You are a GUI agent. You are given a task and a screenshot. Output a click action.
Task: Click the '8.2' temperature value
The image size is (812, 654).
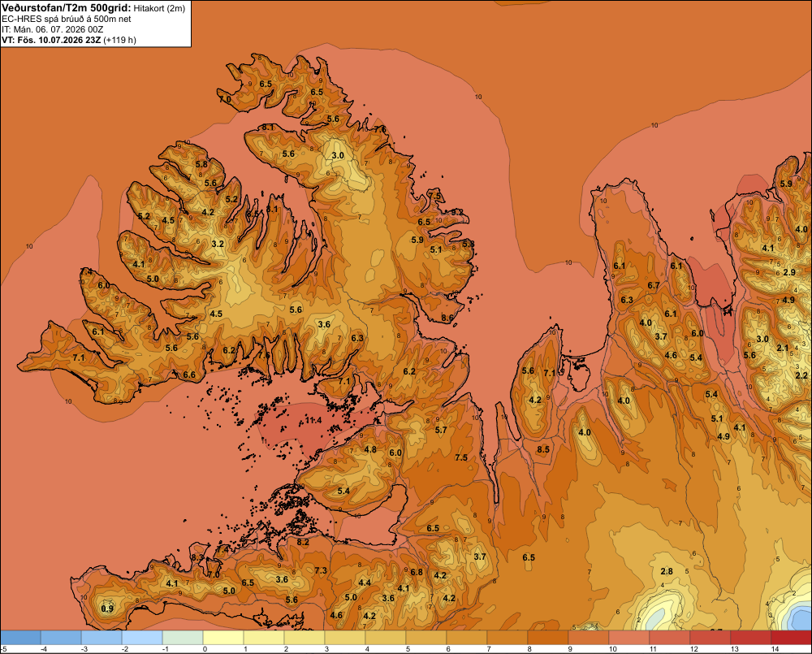point(303,542)
